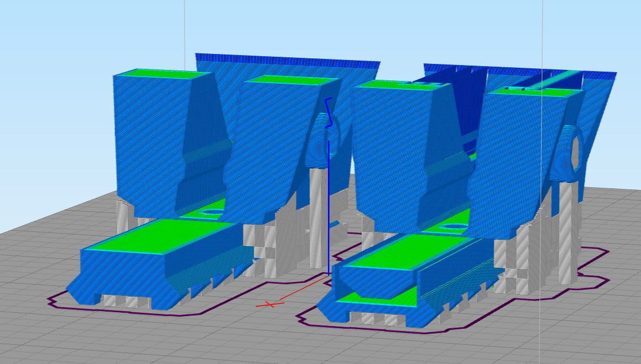This screenshot has height=364, width=641.
Task: Select the circular ring at the right model's base
Action: pyautogui.click(x=452, y=227)
